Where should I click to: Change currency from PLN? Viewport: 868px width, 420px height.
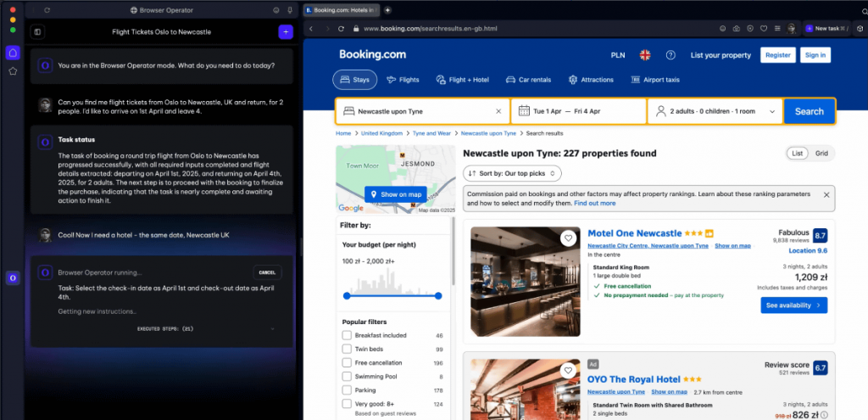click(x=618, y=55)
